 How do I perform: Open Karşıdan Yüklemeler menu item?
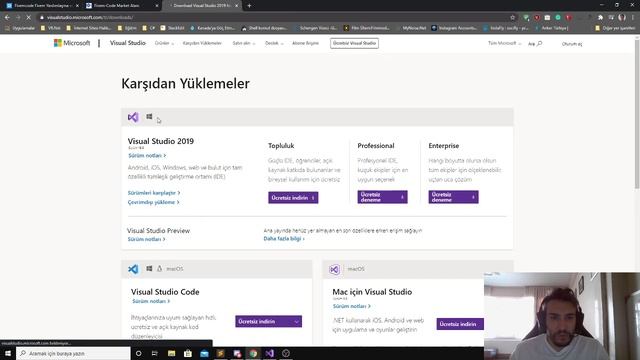click(x=202, y=43)
